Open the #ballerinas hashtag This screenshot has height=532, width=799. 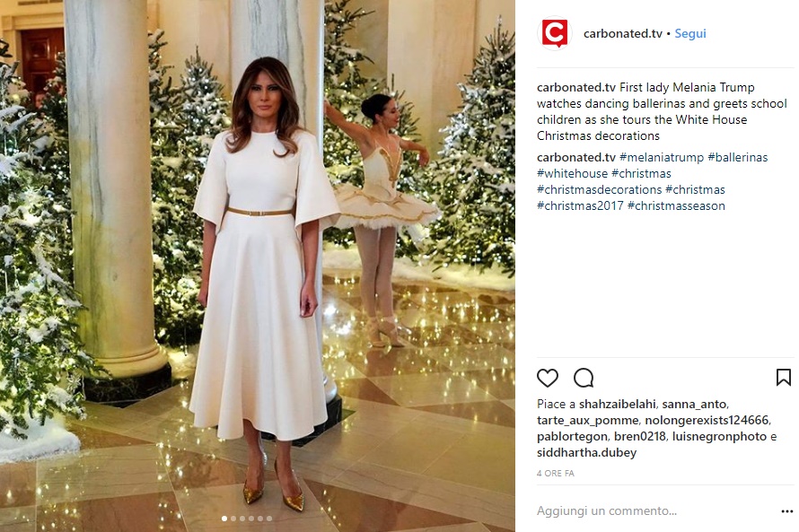737,157
